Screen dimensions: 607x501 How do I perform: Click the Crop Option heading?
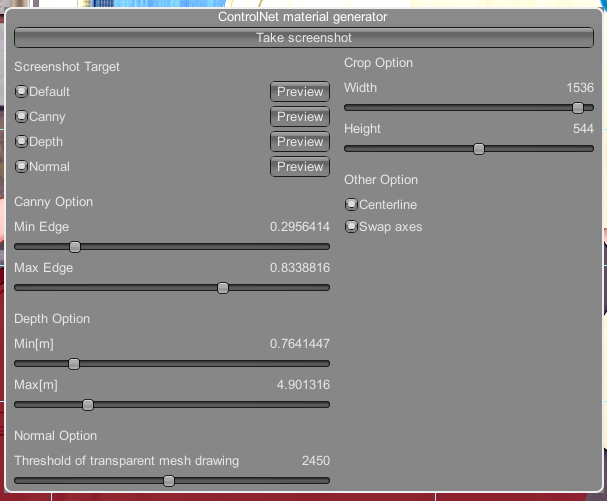[x=378, y=63]
